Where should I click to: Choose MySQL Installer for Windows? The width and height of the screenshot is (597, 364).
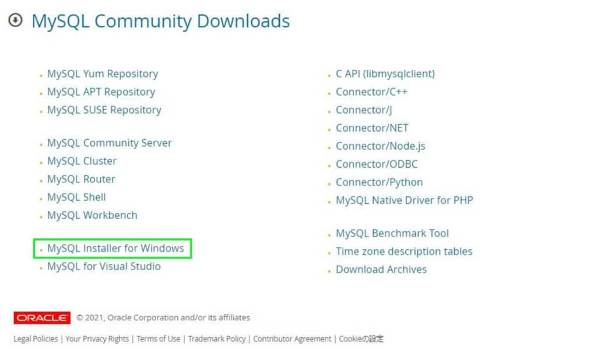click(x=115, y=248)
